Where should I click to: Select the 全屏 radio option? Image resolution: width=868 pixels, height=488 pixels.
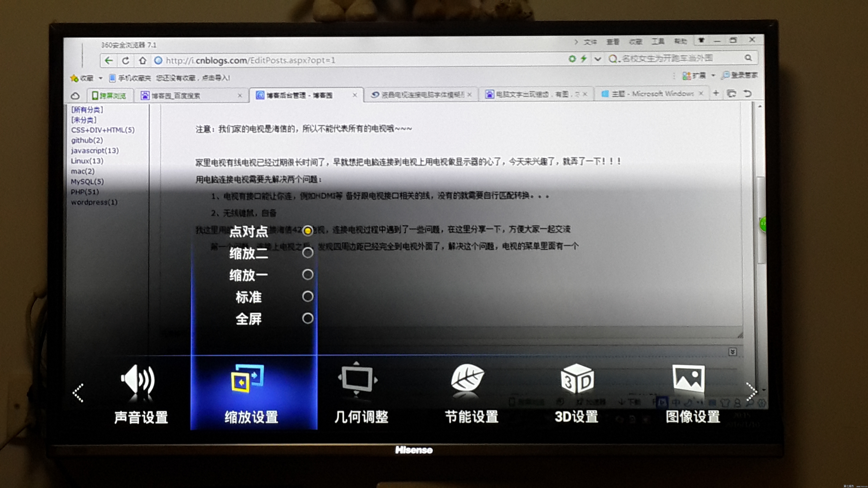(x=307, y=318)
